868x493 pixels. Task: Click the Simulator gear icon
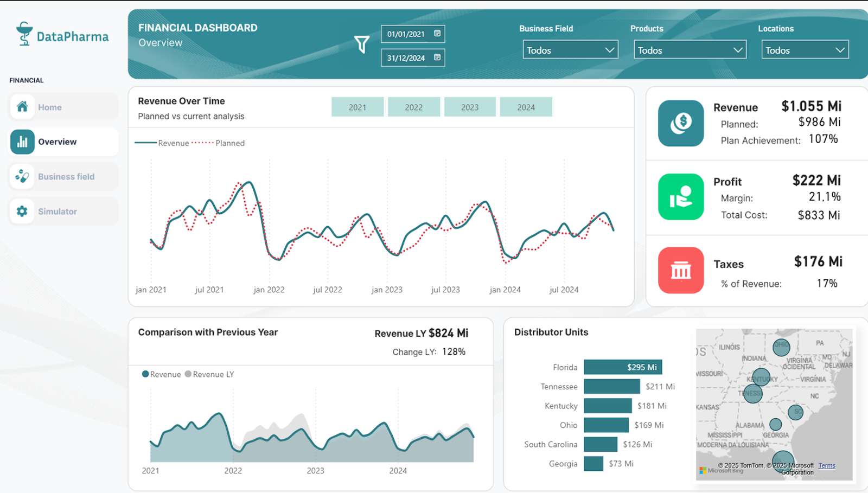tap(22, 211)
